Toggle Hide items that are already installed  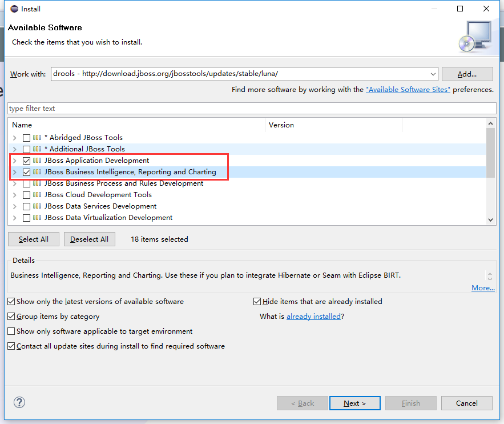(x=257, y=302)
